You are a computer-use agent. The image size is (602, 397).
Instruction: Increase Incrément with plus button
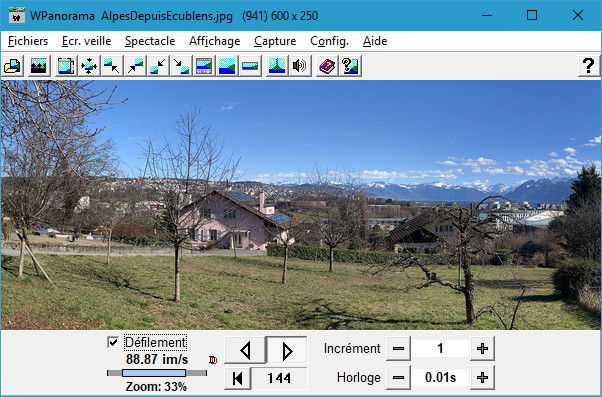[482, 349]
